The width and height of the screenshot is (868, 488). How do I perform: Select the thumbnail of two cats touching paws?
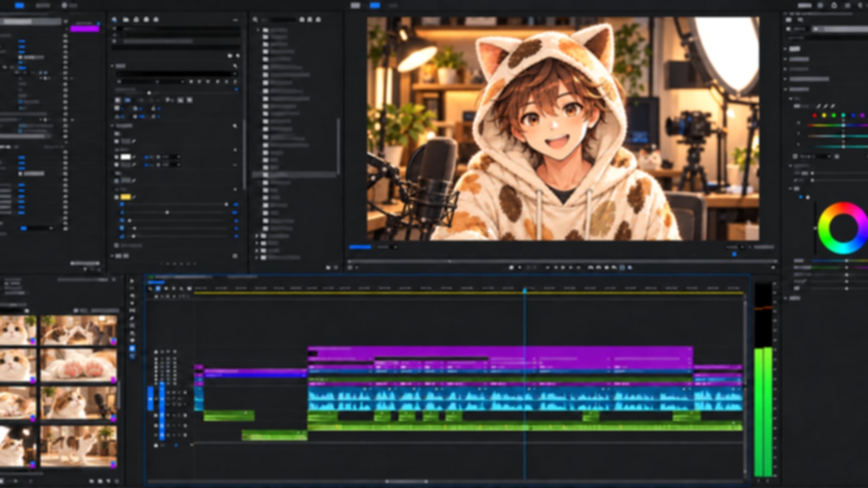[79, 330]
